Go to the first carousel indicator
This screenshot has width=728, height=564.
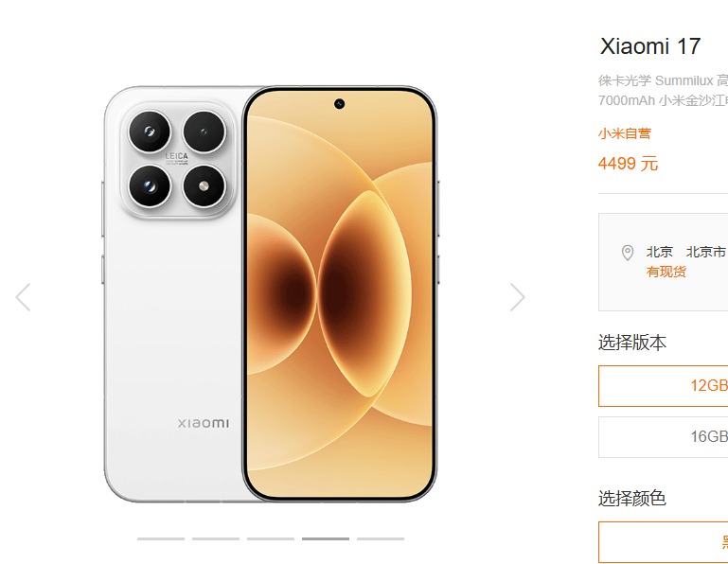tap(161, 539)
